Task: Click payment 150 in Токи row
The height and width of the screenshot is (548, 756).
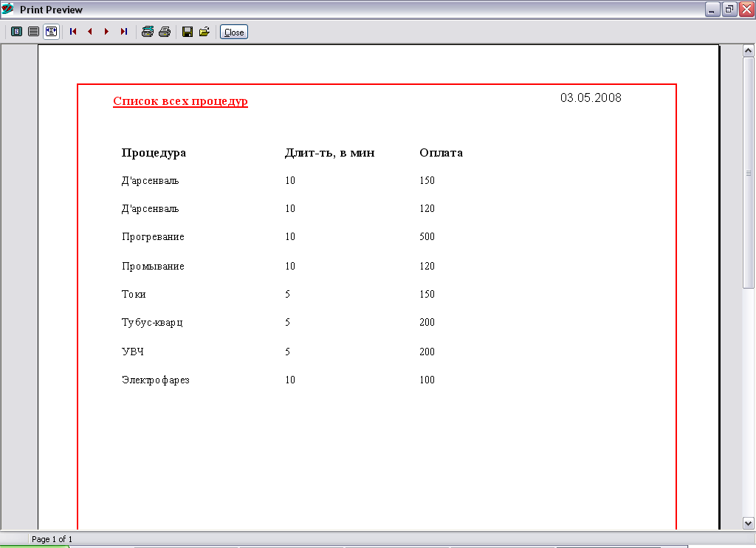Action: pyautogui.click(x=427, y=294)
